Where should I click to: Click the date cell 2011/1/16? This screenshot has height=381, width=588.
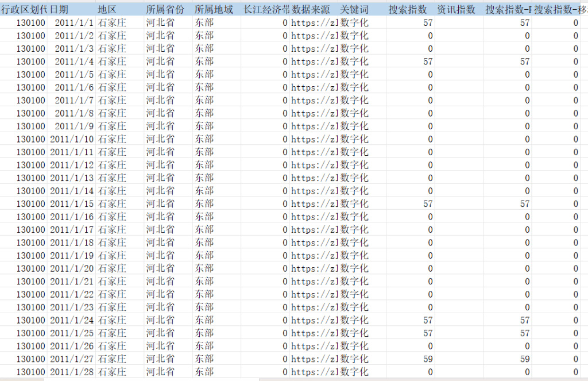pos(72,217)
